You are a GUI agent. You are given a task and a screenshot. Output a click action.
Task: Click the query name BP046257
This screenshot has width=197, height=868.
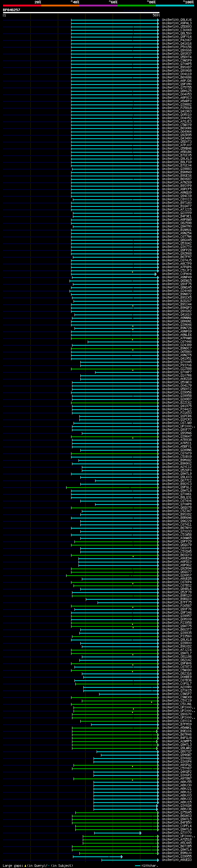[x=11, y=10]
